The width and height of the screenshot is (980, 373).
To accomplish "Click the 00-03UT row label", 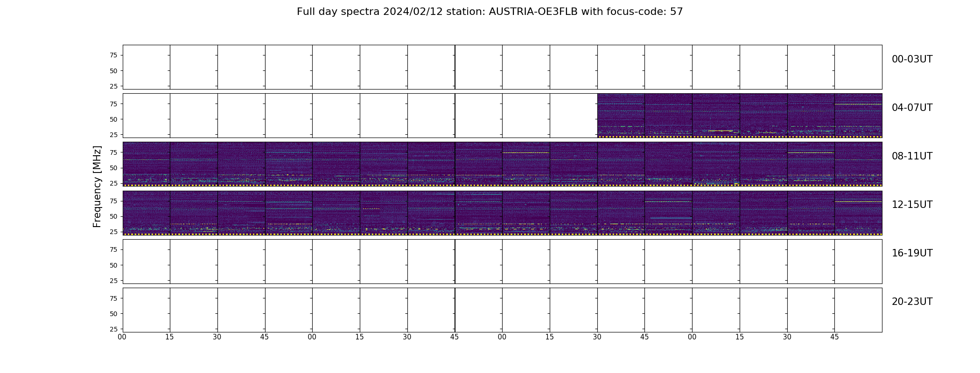I will pos(912,59).
